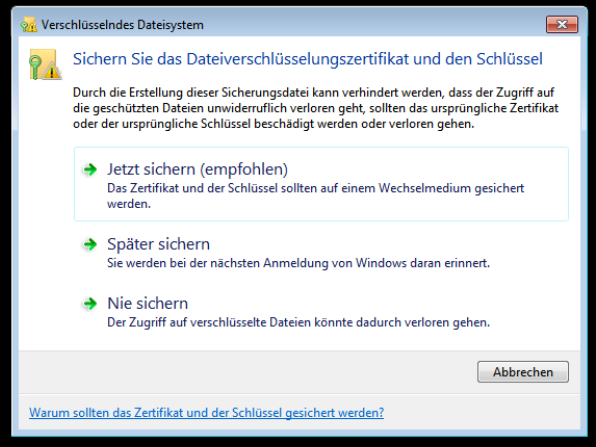Click the small title bar key icon
596x447 pixels.
[x=29, y=25]
